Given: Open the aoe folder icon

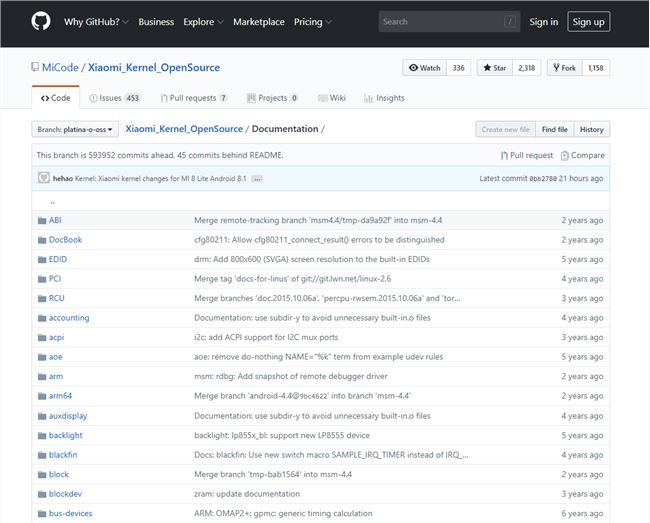Looking at the screenshot, I should tap(42, 357).
